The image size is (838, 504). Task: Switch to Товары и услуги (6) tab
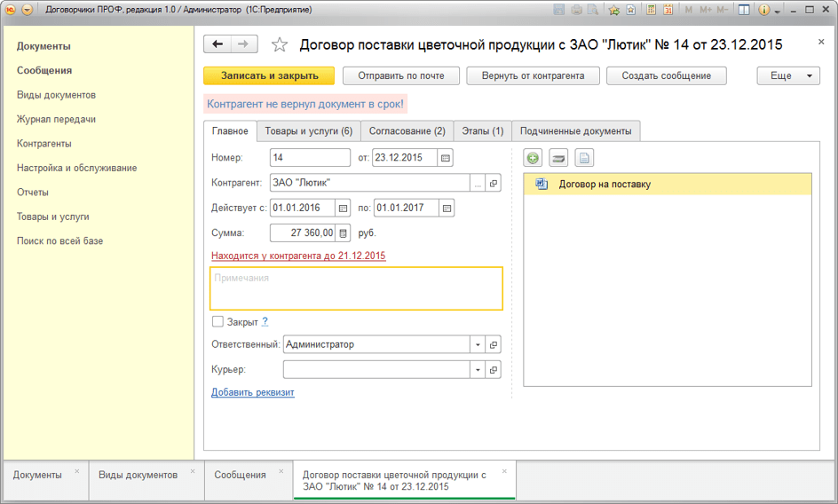click(308, 131)
